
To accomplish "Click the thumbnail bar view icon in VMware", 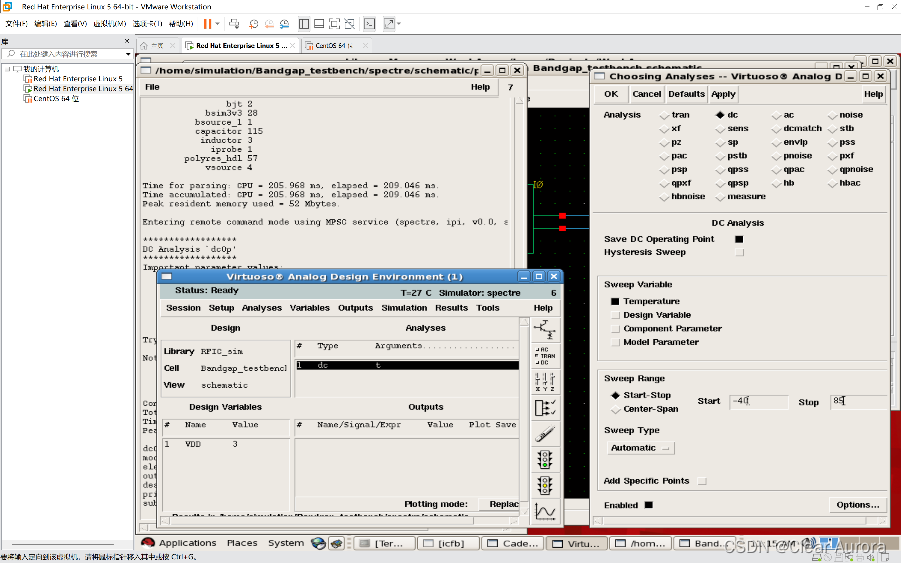I will point(319,24).
